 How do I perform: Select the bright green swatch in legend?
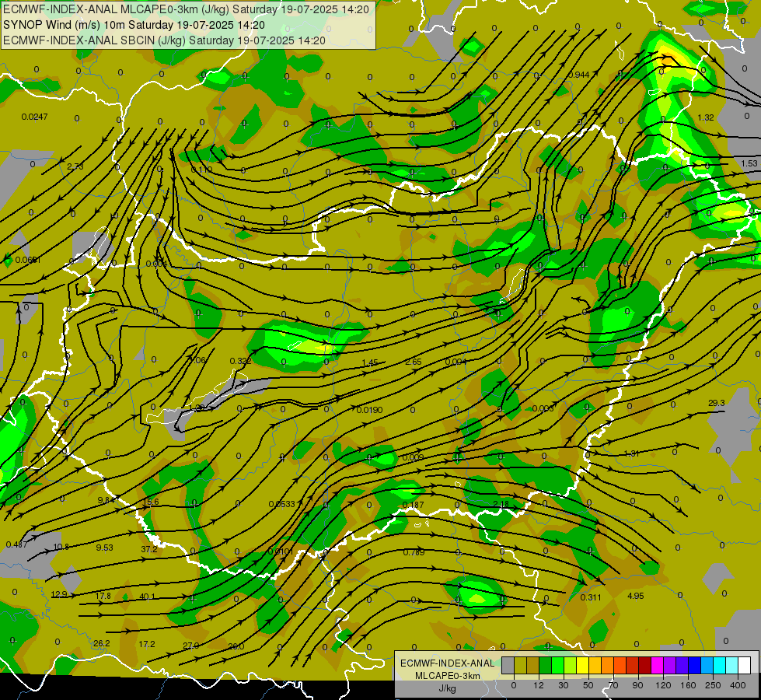point(557,666)
